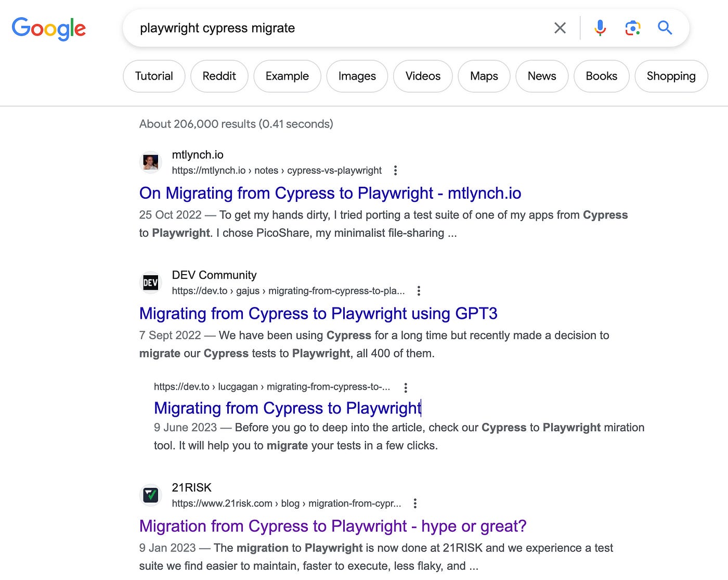Click the '9 June 2023' snippet date

click(185, 428)
